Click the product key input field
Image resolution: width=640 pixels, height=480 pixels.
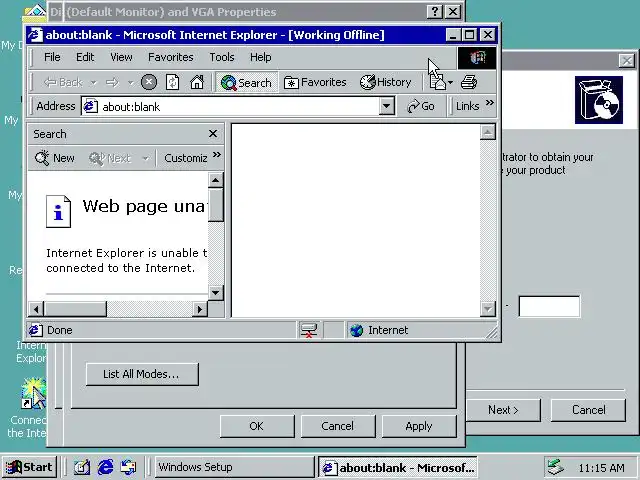point(549,306)
